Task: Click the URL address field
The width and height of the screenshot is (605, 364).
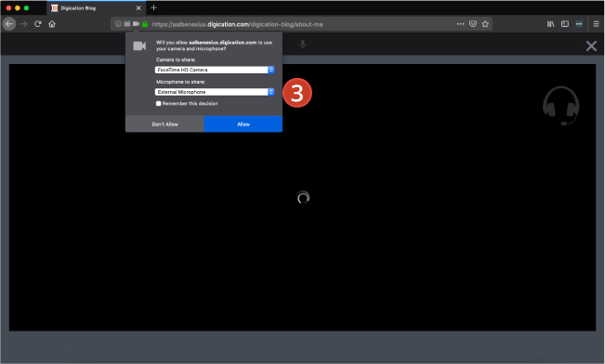Action: click(301, 24)
